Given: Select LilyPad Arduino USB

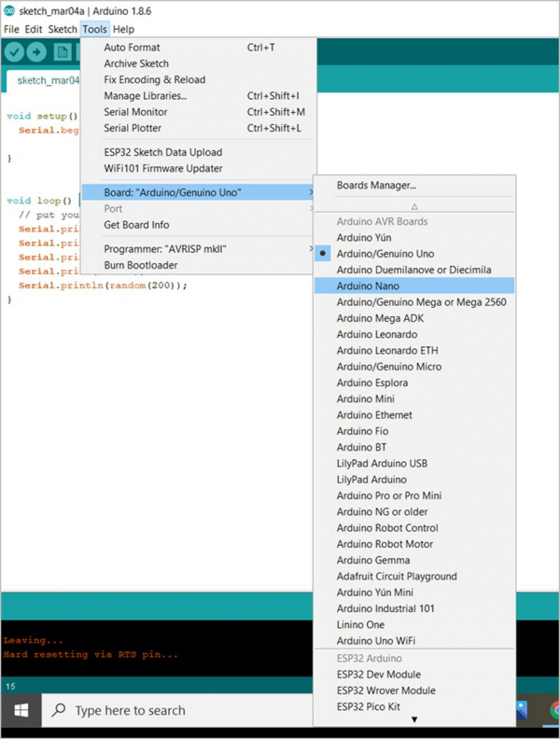Looking at the screenshot, I should pos(414,464).
